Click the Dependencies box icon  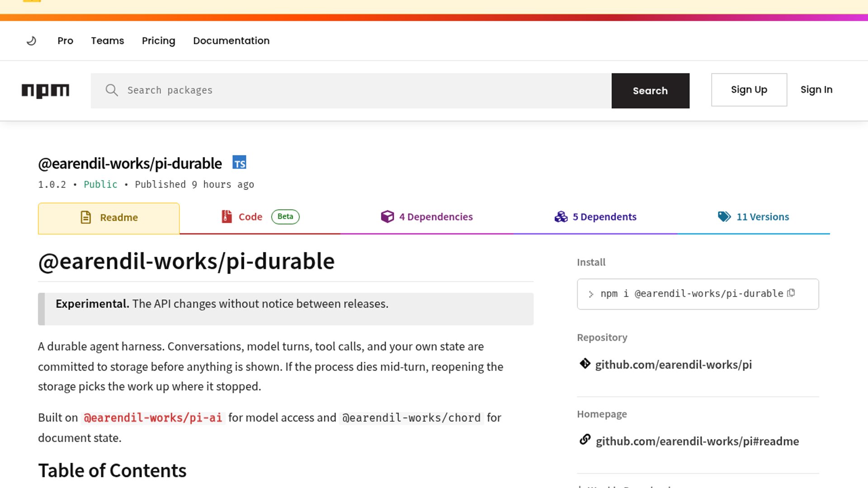[x=387, y=216]
